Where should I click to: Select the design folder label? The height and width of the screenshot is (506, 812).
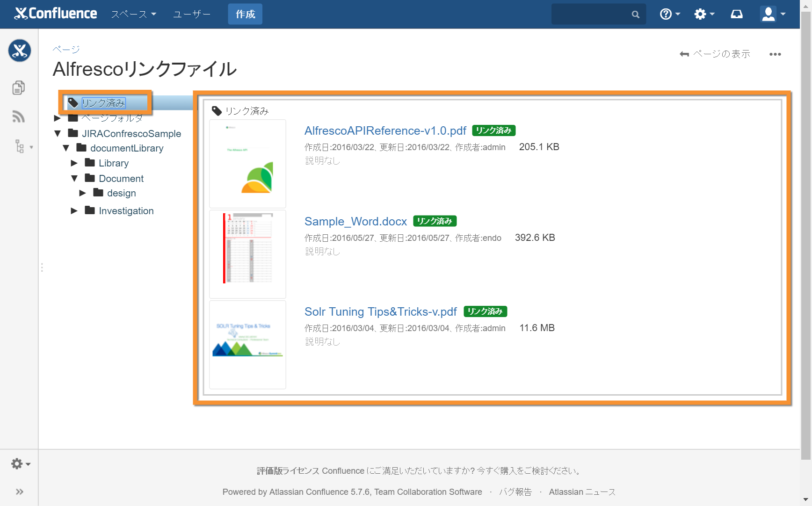coord(122,193)
